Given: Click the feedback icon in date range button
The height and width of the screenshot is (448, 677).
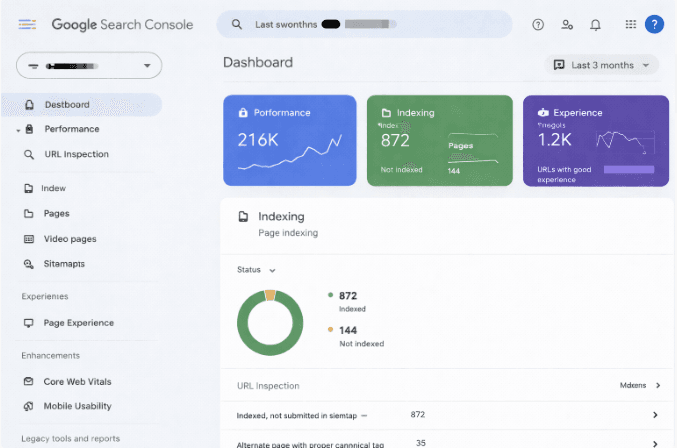Looking at the screenshot, I should (x=559, y=65).
